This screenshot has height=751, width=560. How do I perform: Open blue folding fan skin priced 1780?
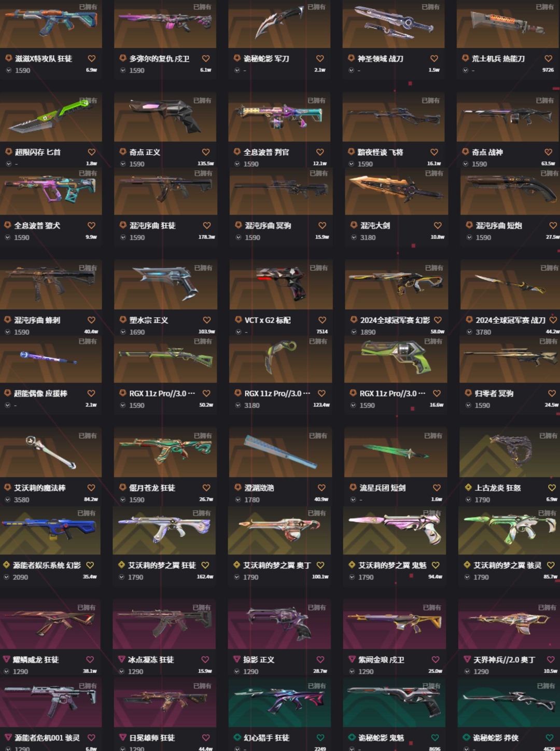[x=281, y=451]
